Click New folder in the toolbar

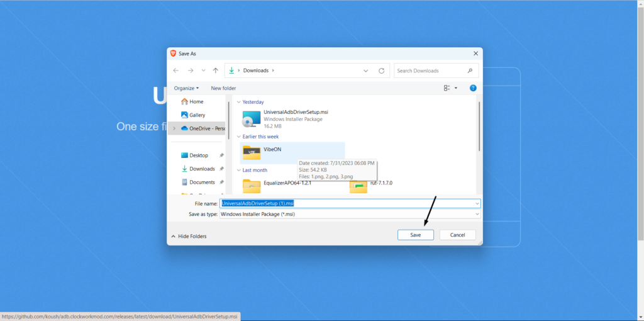(223, 88)
